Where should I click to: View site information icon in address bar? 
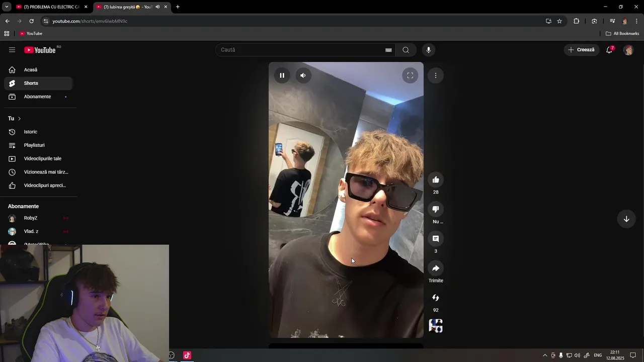[46, 21]
